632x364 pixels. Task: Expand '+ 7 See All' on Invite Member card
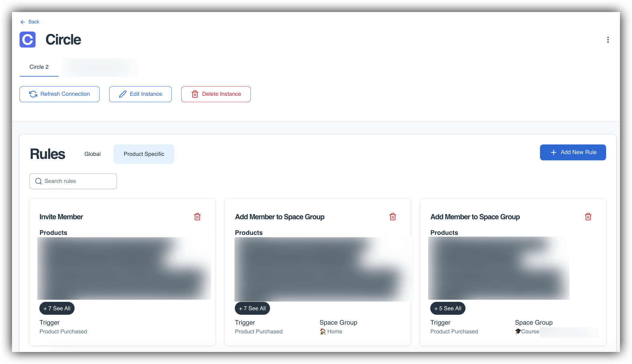pos(57,308)
